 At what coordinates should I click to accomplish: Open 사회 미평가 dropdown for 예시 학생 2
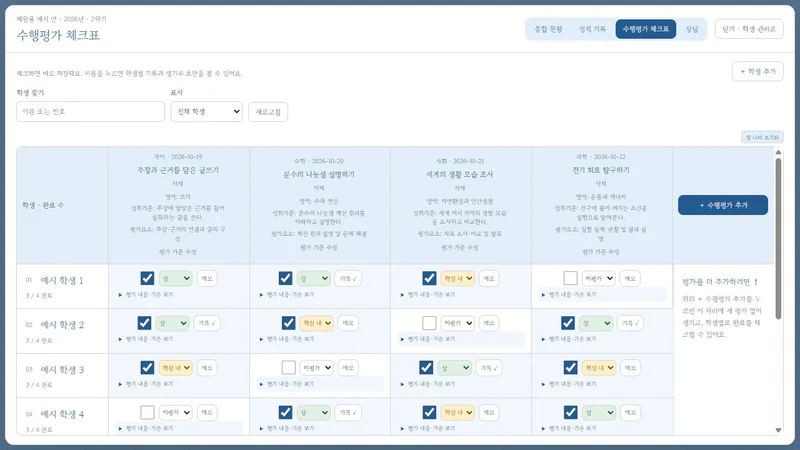click(x=458, y=323)
